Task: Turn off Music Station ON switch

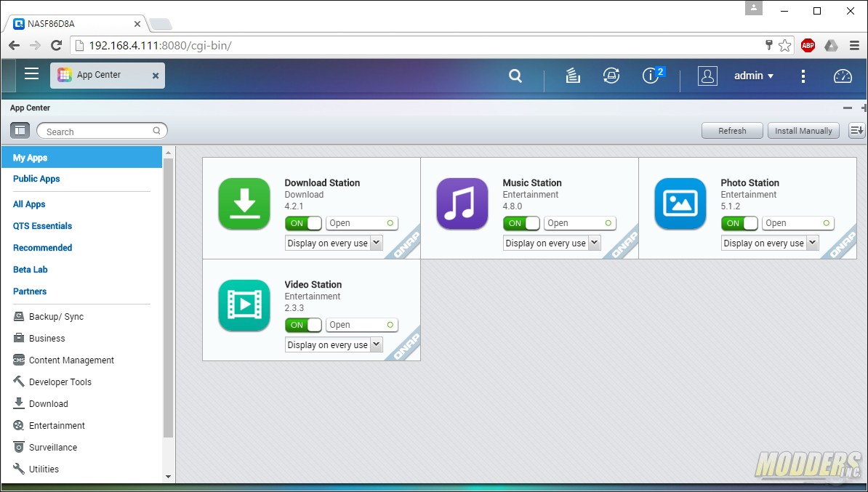Action: tap(521, 223)
